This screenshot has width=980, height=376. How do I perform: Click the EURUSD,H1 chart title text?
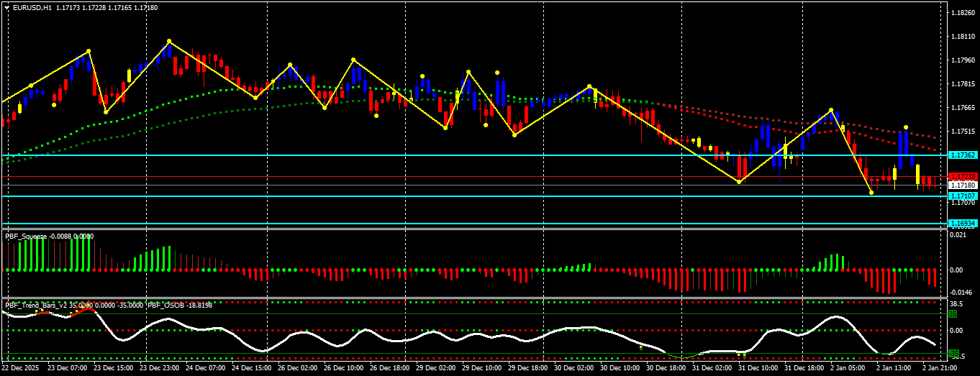pos(32,7)
